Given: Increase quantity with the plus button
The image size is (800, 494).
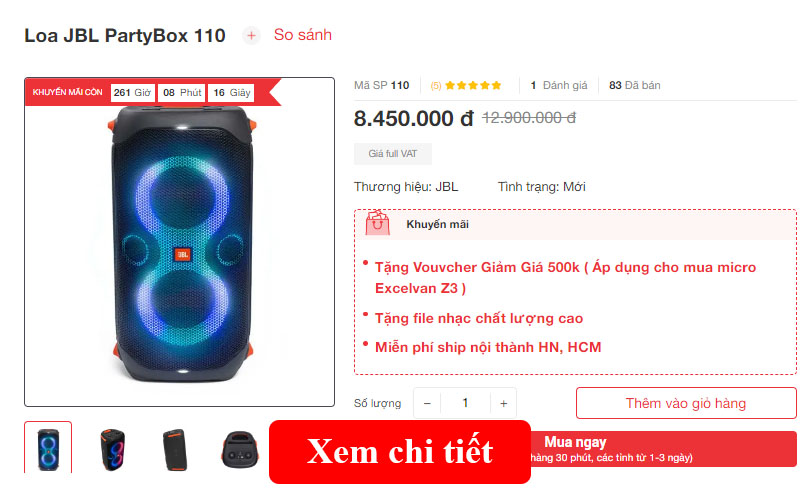Looking at the screenshot, I should pos(504,403).
